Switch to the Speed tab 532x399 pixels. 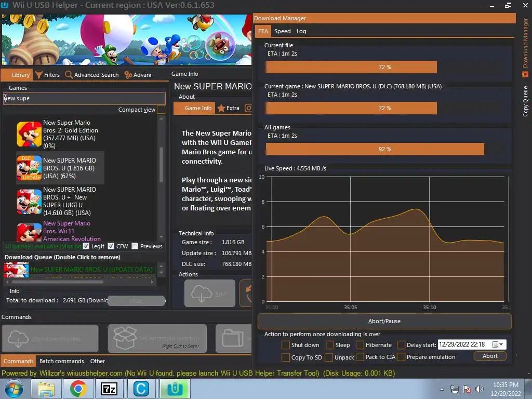(x=282, y=31)
